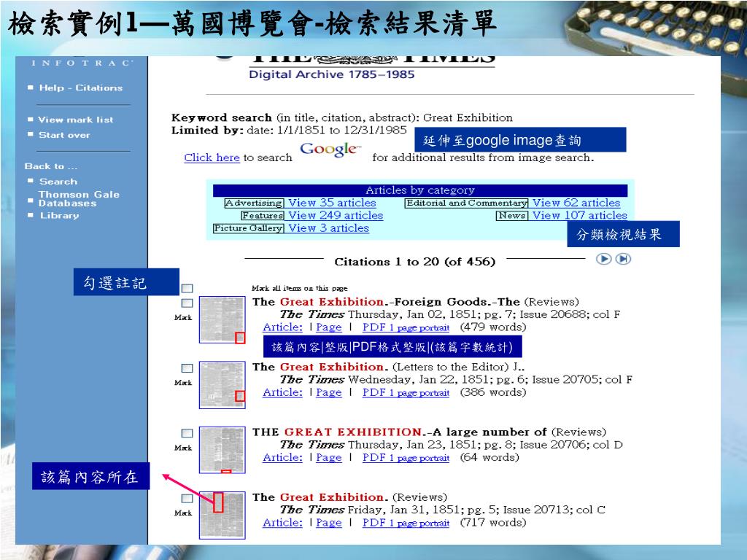Click title 'THE GREAT EXHIBITION.-A large number of'

(x=400, y=432)
